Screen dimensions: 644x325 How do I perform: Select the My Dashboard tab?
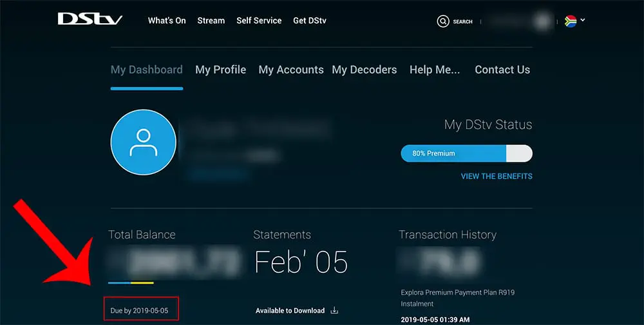pyautogui.click(x=147, y=70)
